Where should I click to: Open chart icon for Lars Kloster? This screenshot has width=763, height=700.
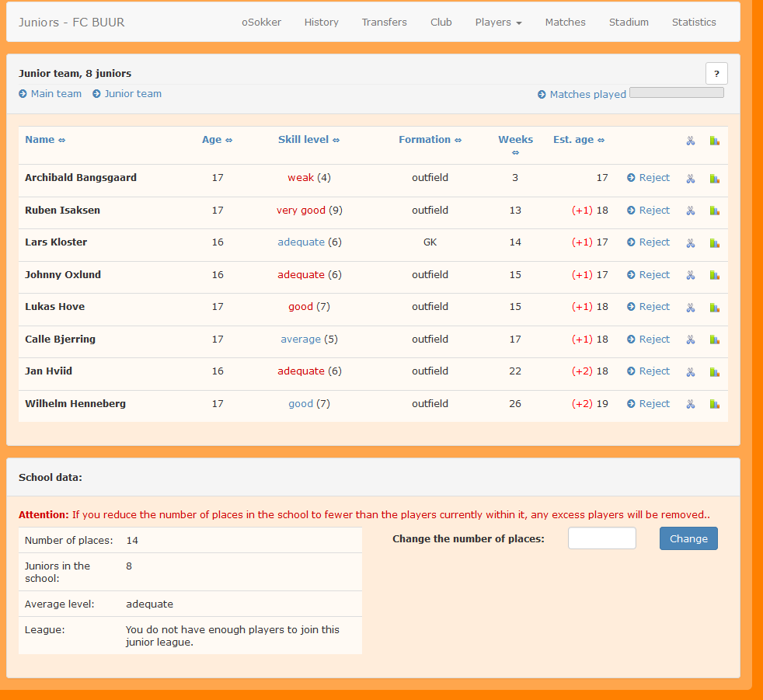tap(714, 242)
